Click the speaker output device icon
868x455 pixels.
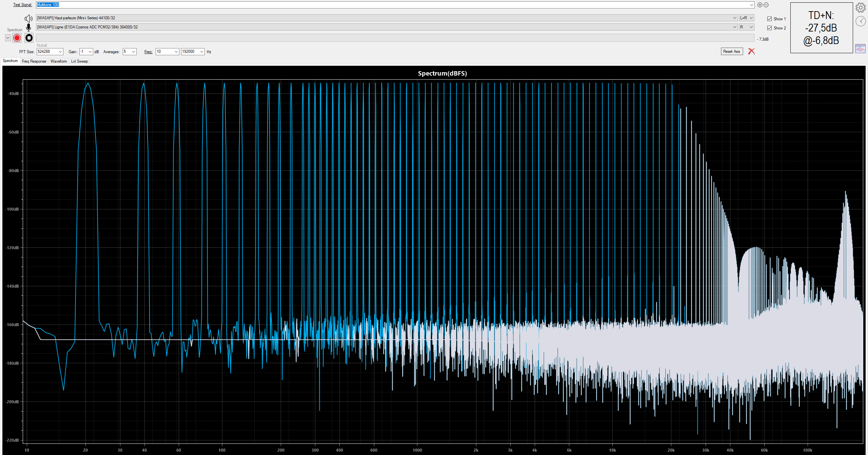point(29,18)
